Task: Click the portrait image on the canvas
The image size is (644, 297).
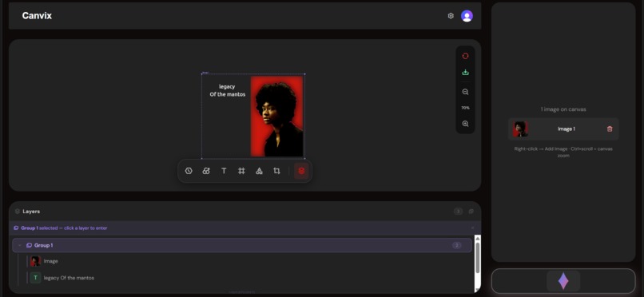Action: (276, 117)
